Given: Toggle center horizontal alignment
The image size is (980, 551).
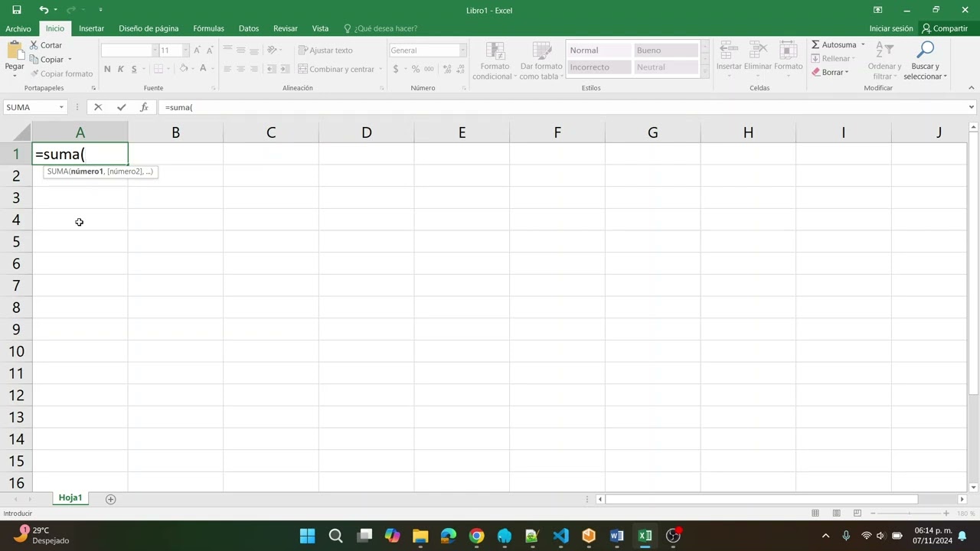Looking at the screenshot, I should pyautogui.click(x=240, y=69).
